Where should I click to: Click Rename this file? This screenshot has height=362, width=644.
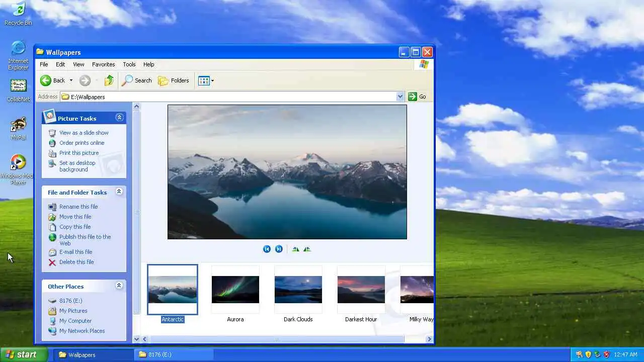point(78,207)
